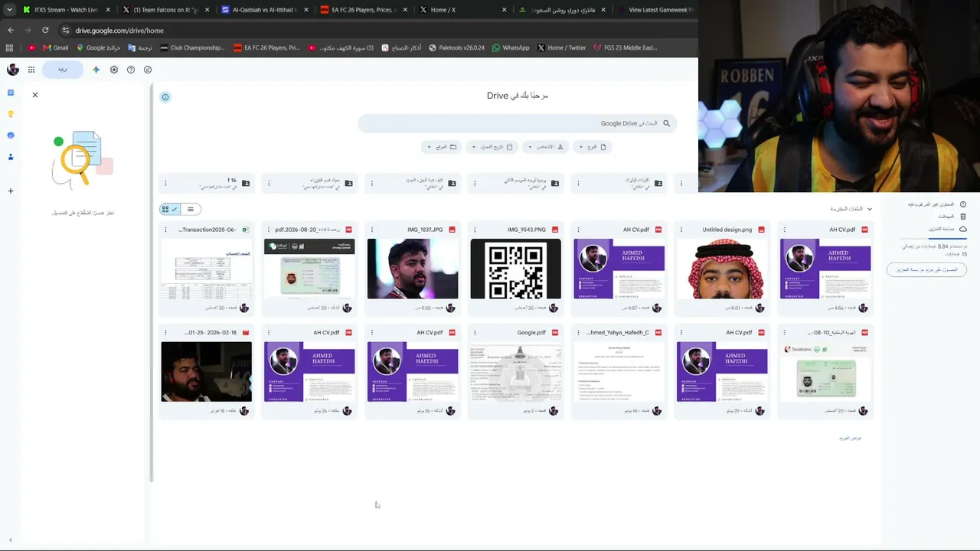Close the JTX5 Stream browser tab

[107, 10]
